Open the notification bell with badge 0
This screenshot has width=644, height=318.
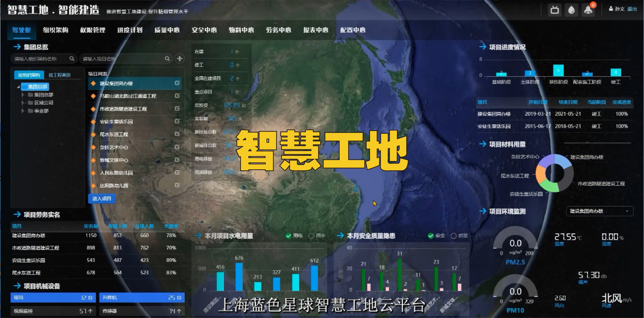coord(588,10)
